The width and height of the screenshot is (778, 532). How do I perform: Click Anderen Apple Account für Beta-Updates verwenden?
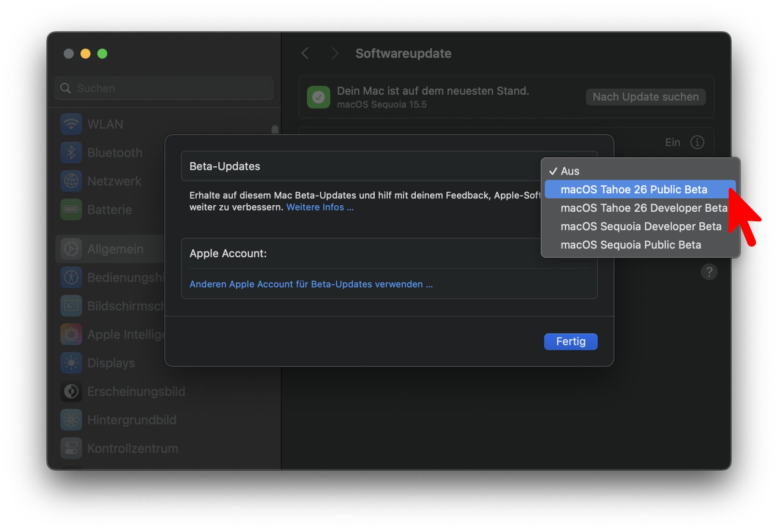pos(311,284)
